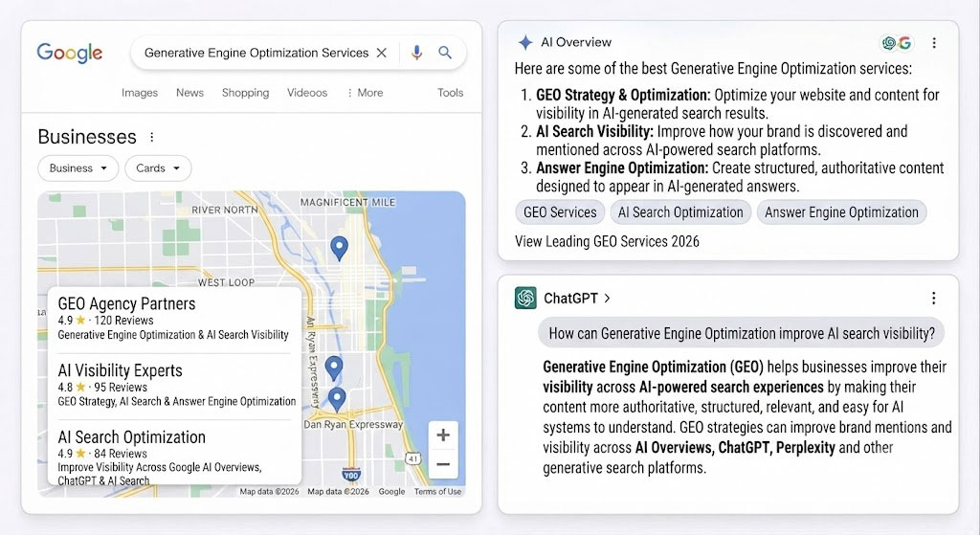980x535 pixels.
Task: Expand the More search options
Action: coord(365,93)
